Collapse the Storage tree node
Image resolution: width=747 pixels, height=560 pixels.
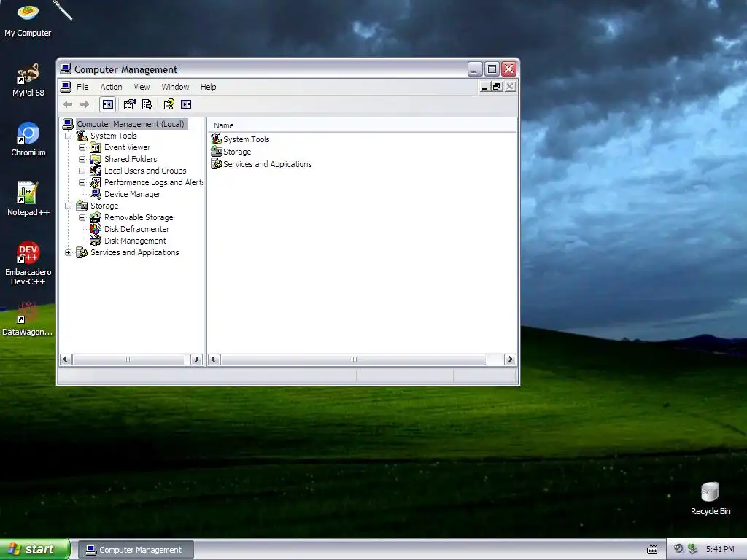click(68, 206)
